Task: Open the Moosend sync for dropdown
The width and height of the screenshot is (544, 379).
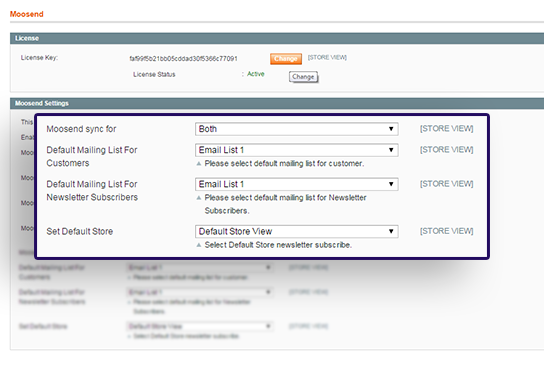Action: click(297, 129)
